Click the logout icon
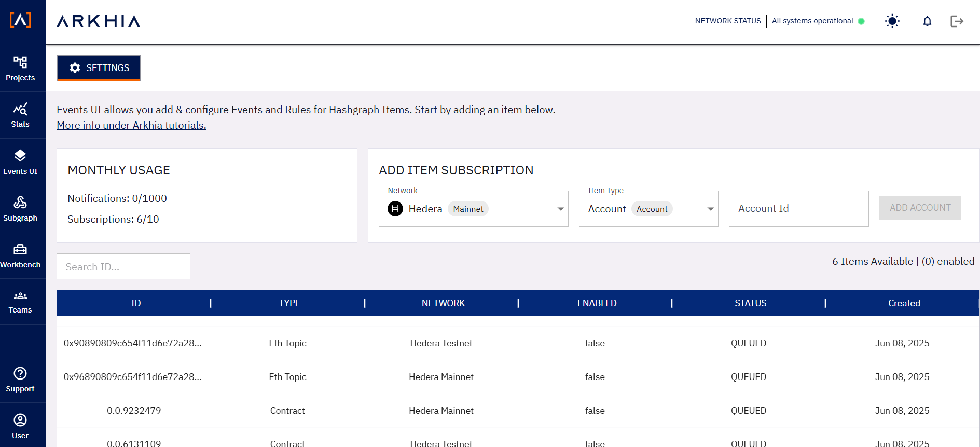Screen dimensions: 980x447 pos(957,21)
